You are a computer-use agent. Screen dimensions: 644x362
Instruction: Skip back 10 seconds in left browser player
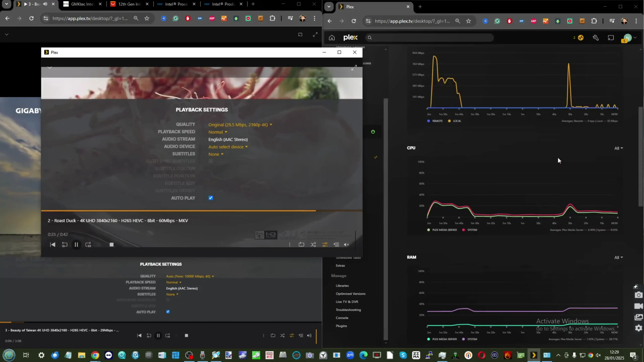coord(149,335)
